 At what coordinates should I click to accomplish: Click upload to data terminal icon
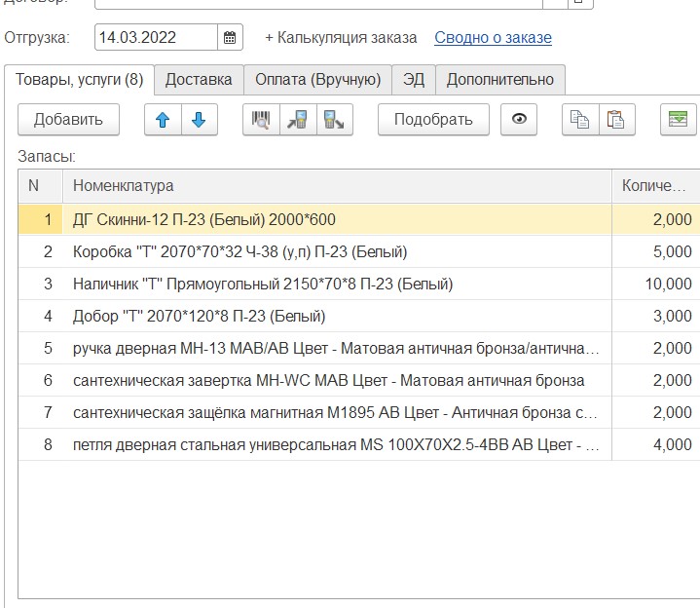333,120
